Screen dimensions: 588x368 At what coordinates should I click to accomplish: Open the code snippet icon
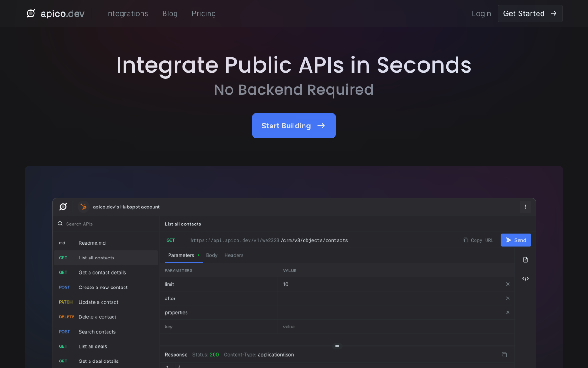click(526, 278)
